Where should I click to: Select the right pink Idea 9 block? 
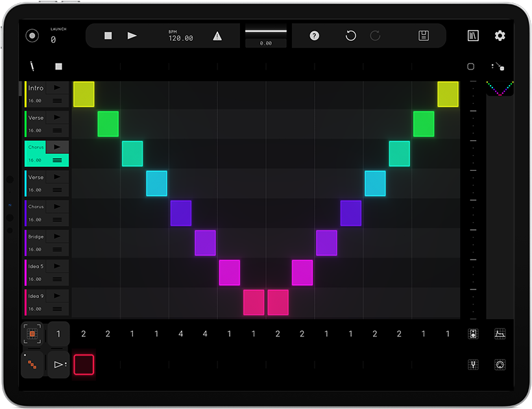click(278, 303)
